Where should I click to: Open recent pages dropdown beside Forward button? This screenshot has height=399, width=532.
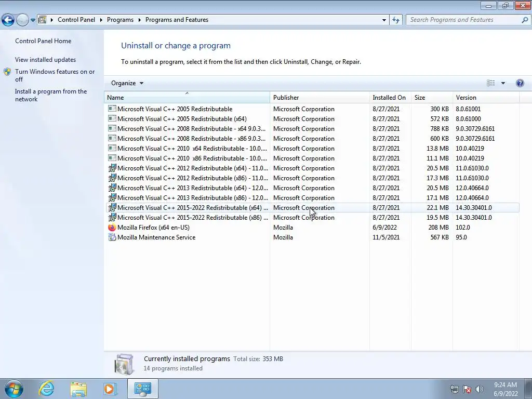point(33,20)
